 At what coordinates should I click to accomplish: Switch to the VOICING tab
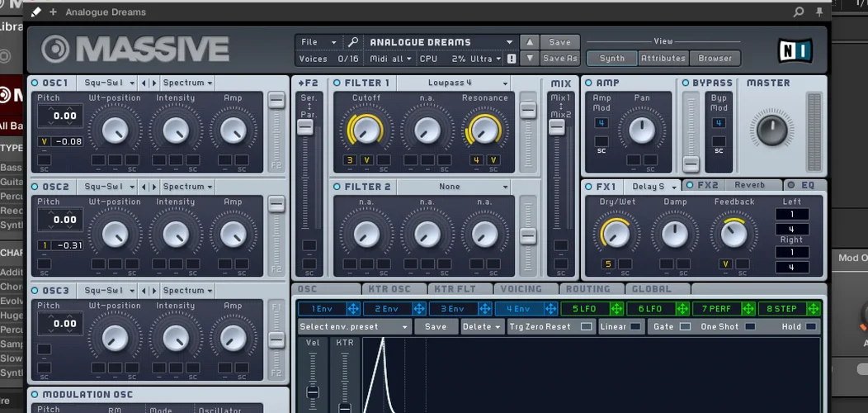(522, 289)
